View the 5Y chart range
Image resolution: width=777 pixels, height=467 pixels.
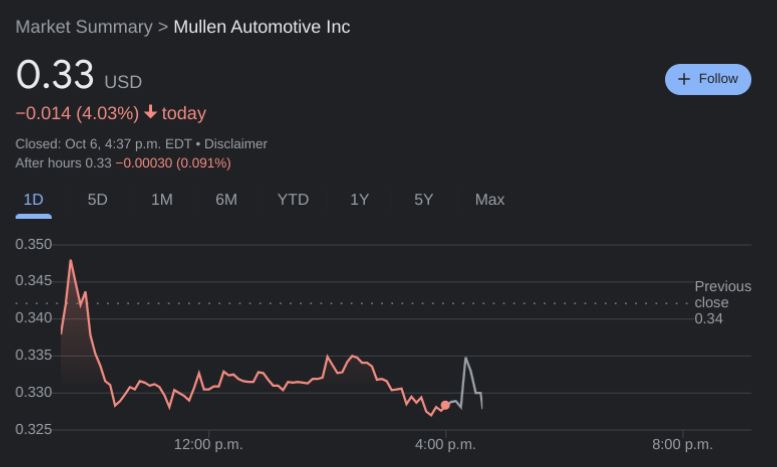click(x=424, y=200)
